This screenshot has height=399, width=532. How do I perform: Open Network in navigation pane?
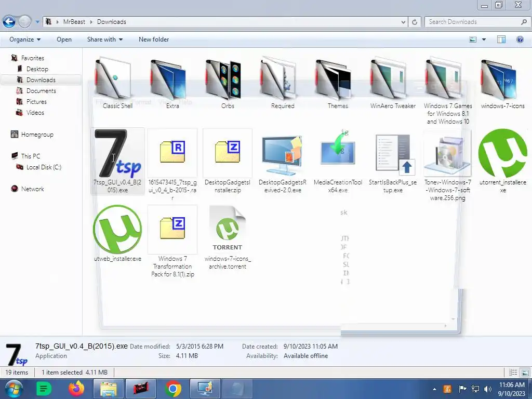tap(32, 189)
